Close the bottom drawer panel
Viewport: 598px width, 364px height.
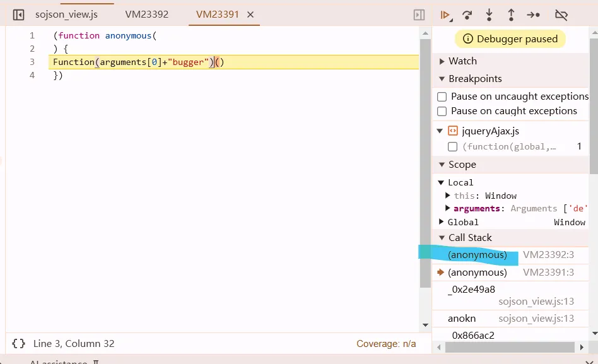coord(589,361)
